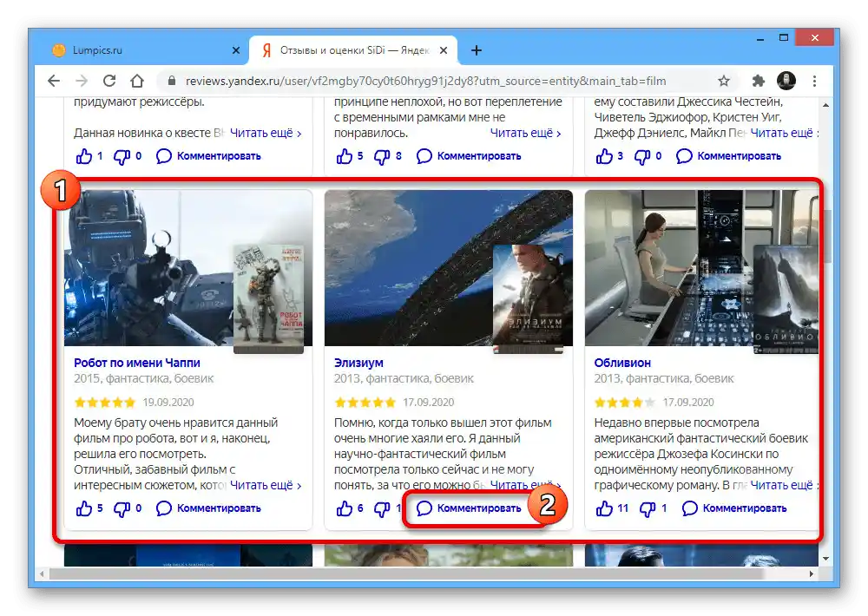Screen dimensions: 868x616
Task: Thumbs-up the review with 5 likes, 8 dislikes
Action: (x=344, y=156)
